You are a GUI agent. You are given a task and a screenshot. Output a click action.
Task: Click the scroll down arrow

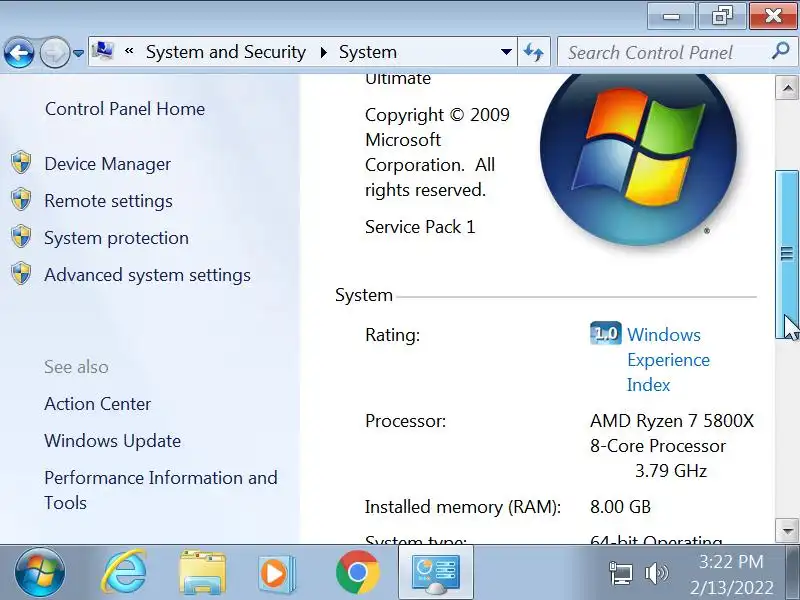click(787, 531)
